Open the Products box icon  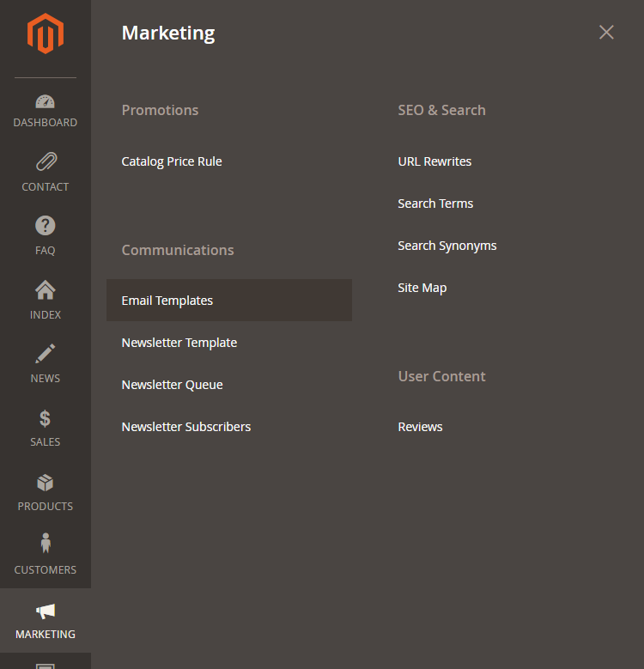click(46, 483)
